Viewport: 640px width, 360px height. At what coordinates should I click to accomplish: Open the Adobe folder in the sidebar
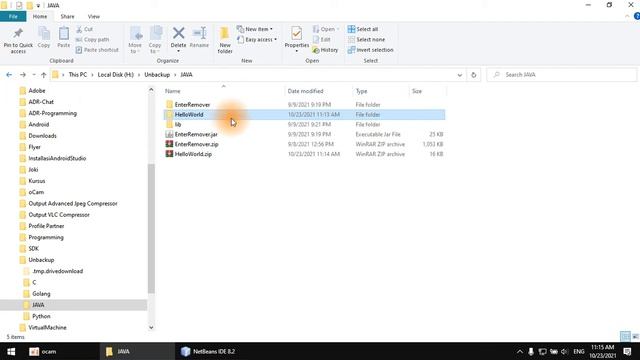pos(37,91)
